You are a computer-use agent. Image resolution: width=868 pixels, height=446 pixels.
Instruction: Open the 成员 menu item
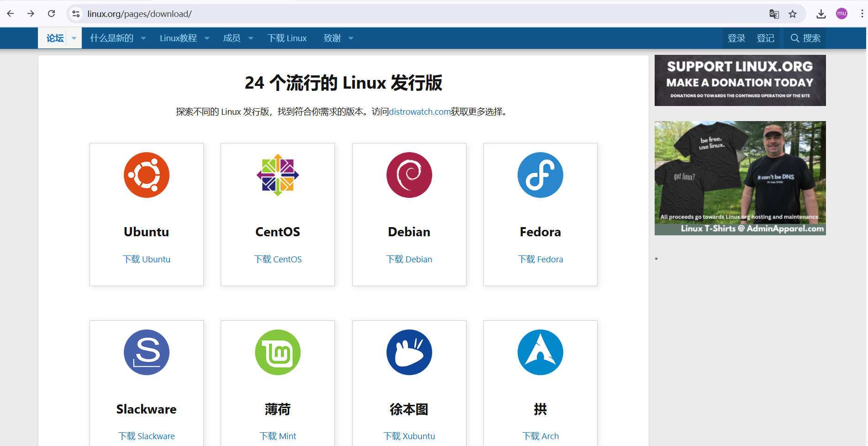coord(232,38)
